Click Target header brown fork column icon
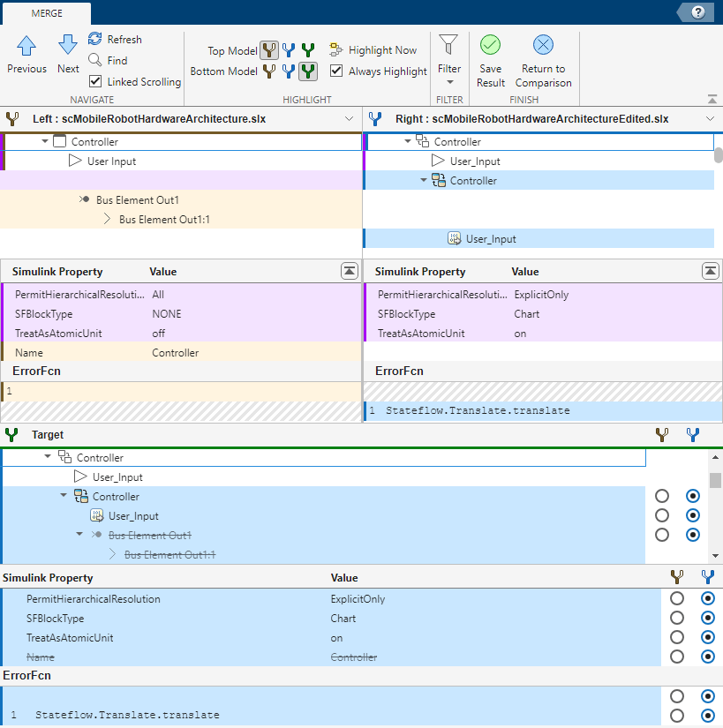This screenshot has height=728, width=723. coord(662,434)
